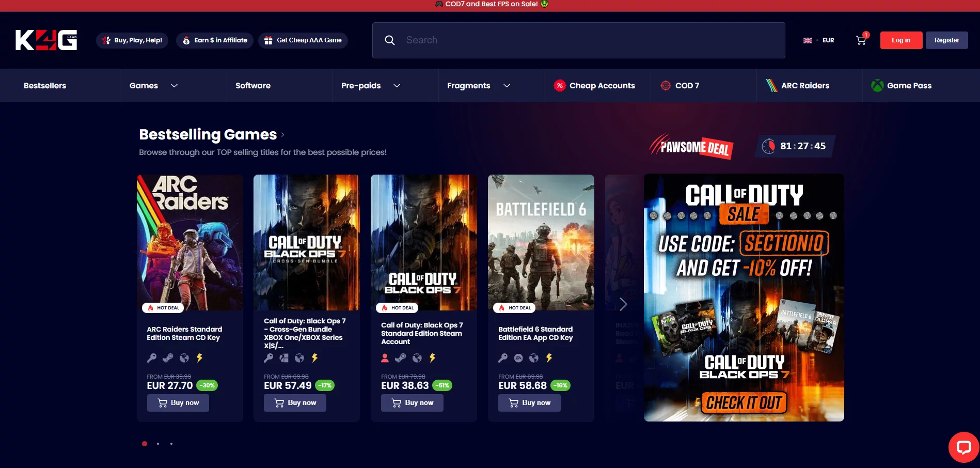980x468 pixels.
Task: Open Black Ops 7 Standard Edition Steam Account title
Action: click(422, 334)
